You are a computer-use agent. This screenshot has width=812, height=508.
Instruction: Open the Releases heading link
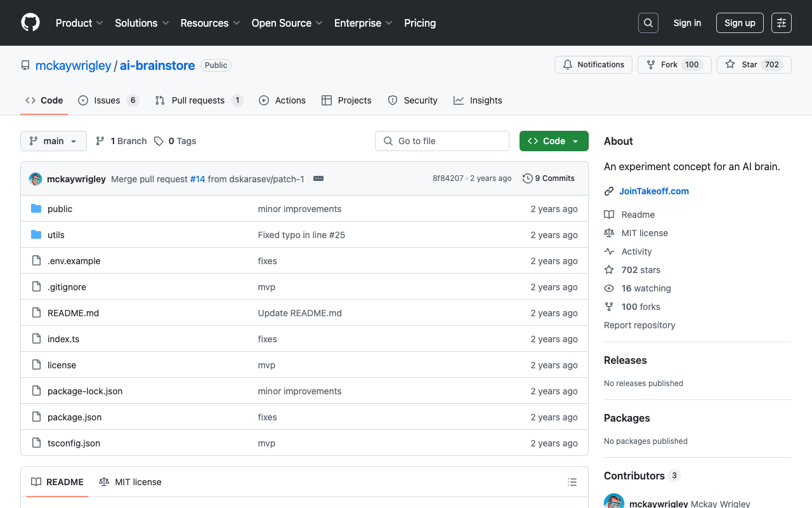pos(625,360)
